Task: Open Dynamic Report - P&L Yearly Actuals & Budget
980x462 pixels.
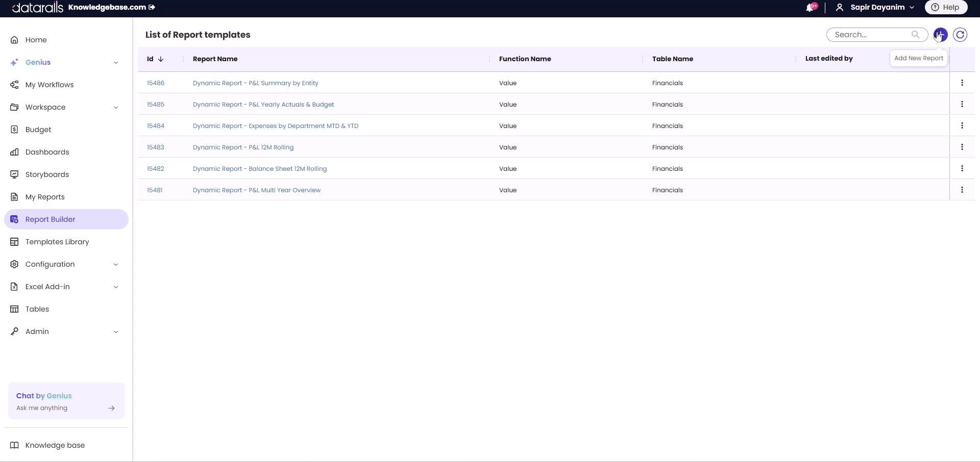Action: coord(263,105)
